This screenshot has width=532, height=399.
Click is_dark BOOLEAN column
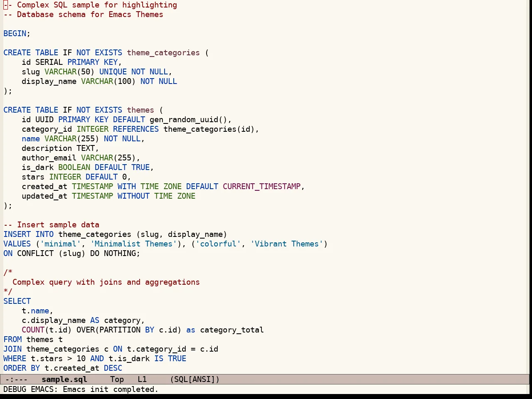[x=56, y=167]
